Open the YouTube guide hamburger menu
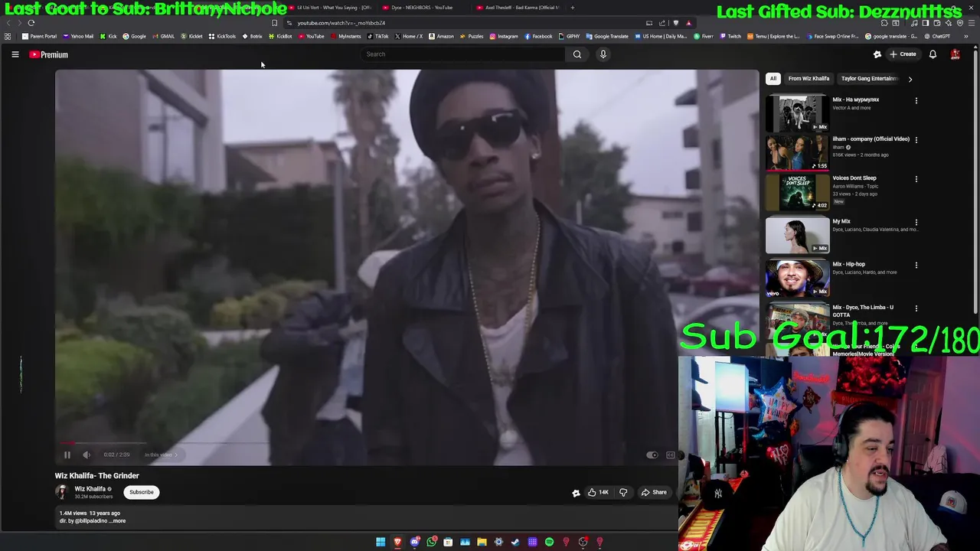The image size is (980, 551). coord(15,54)
